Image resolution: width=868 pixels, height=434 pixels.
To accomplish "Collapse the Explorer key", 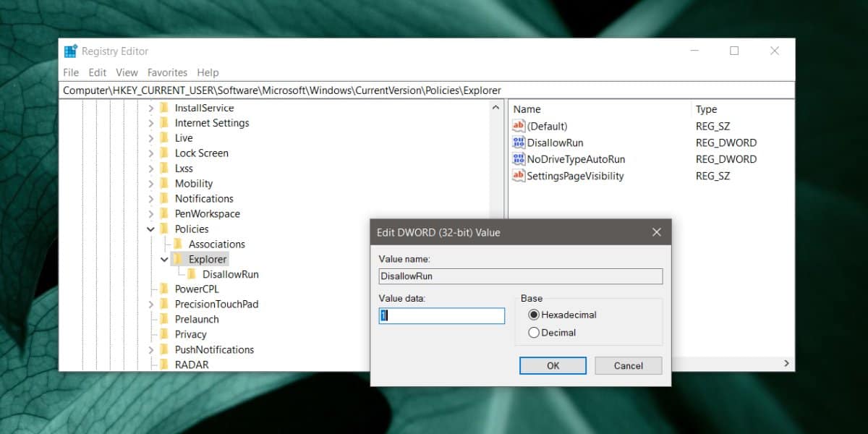I will point(165,260).
